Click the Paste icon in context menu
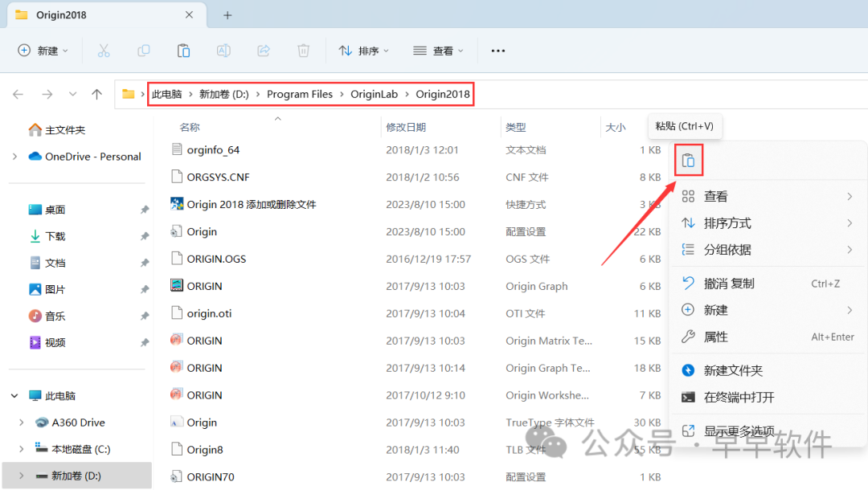The width and height of the screenshot is (868, 490). click(x=688, y=161)
